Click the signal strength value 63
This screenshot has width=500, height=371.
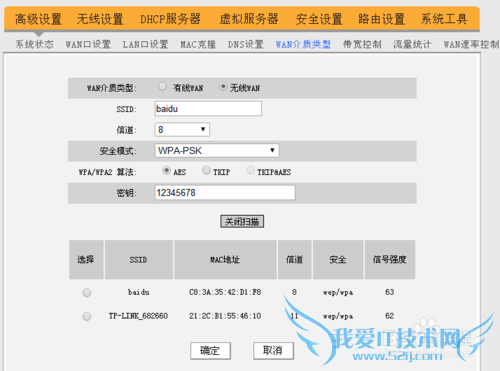click(x=390, y=292)
